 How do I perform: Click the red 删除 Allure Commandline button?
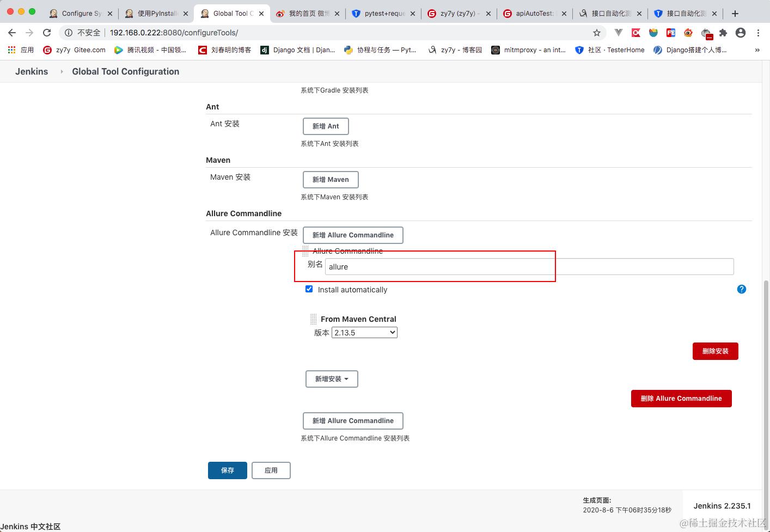click(x=681, y=399)
